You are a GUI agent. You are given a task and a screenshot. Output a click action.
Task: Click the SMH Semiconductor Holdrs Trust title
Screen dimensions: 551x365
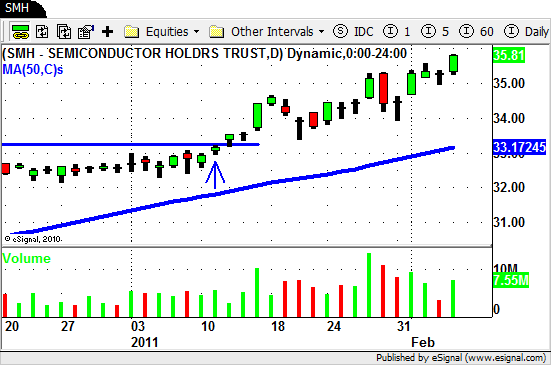(x=204, y=54)
